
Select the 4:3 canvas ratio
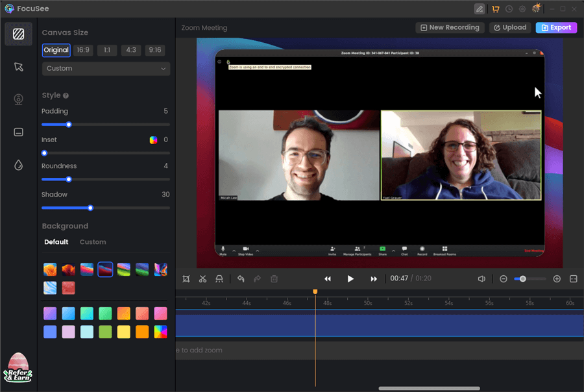coord(130,50)
